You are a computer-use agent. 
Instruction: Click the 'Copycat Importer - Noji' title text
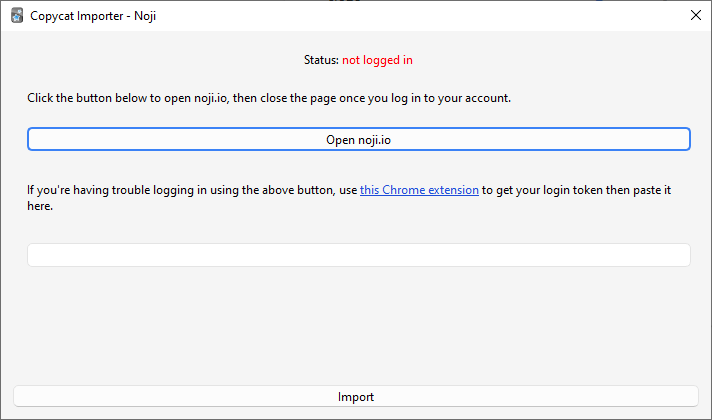click(93, 16)
